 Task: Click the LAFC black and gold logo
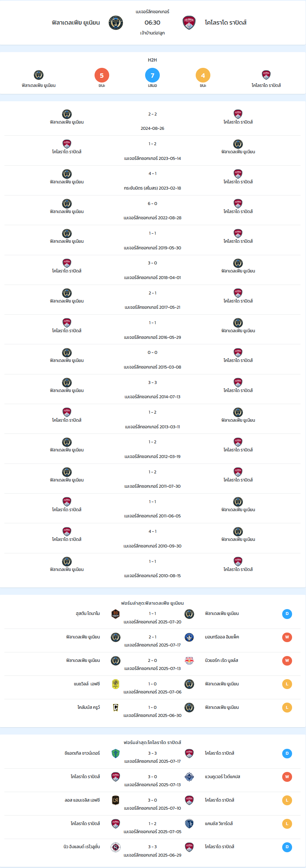tap(115, 801)
